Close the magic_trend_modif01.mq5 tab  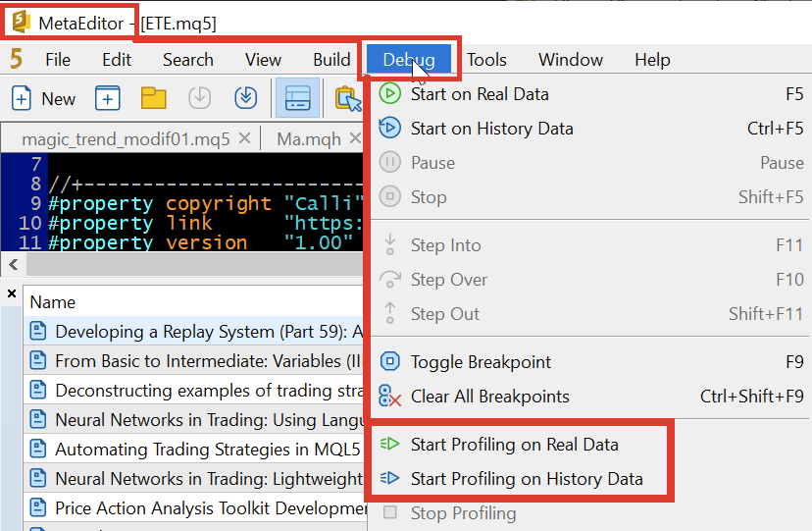pyautogui.click(x=245, y=138)
